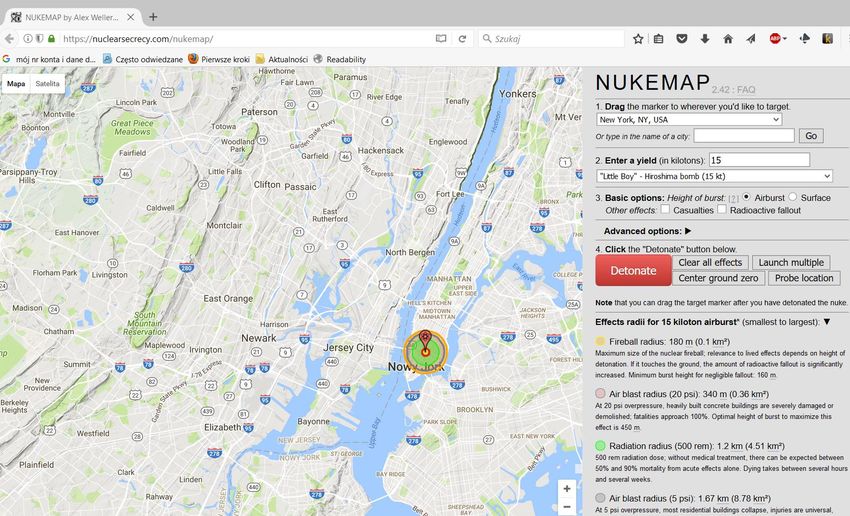Collapse the Effects radii section triangle
850x516 pixels.
tap(827, 322)
